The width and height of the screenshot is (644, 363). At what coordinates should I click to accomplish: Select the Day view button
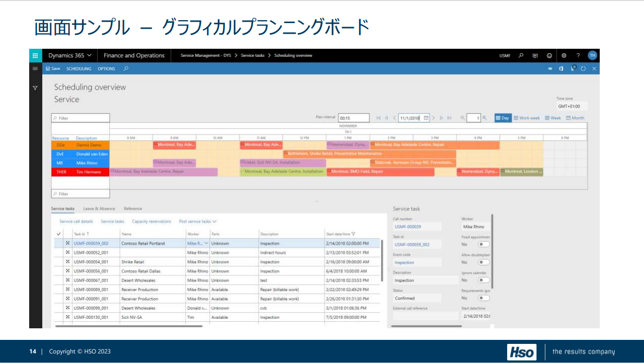pyautogui.click(x=502, y=118)
